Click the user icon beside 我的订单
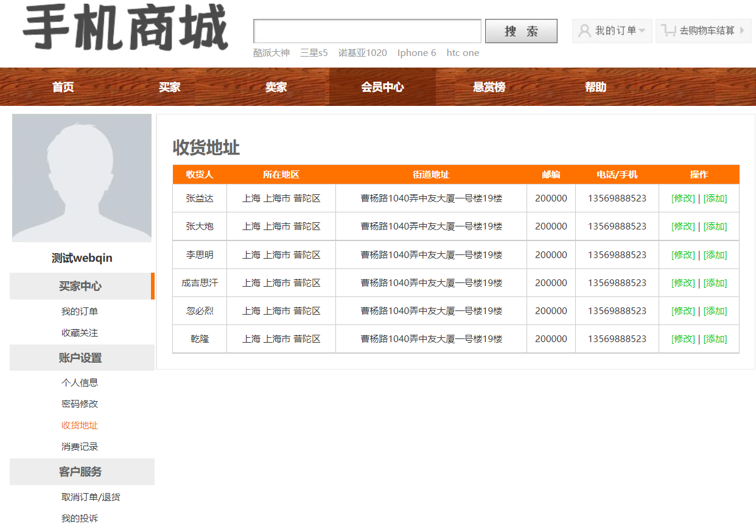Viewport: 756px width, 532px height. point(584,31)
